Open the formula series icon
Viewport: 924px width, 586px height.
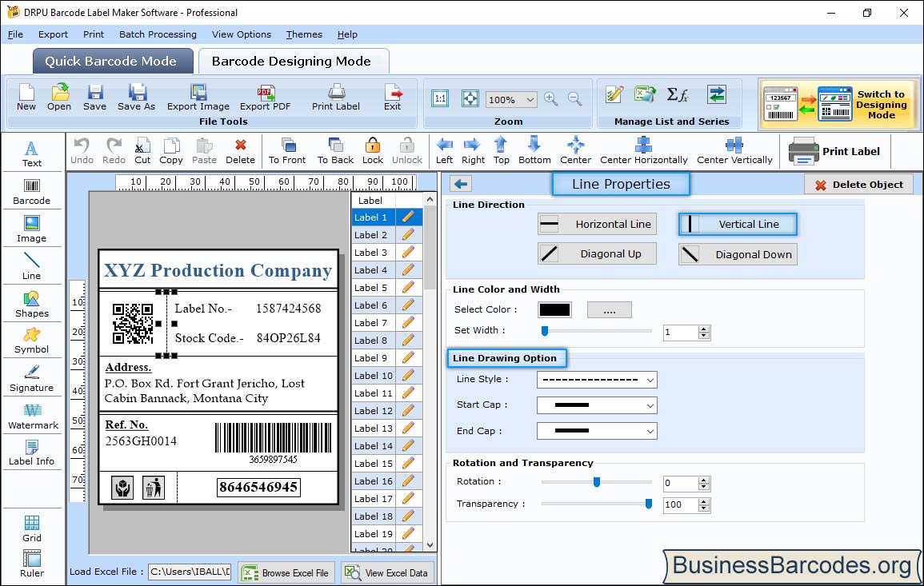[x=678, y=94]
